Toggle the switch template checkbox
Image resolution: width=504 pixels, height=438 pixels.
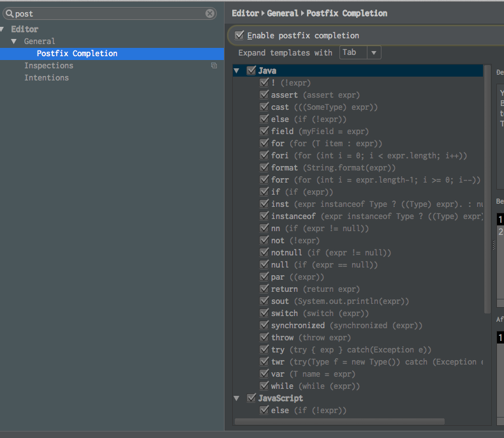[x=264, y=313]
